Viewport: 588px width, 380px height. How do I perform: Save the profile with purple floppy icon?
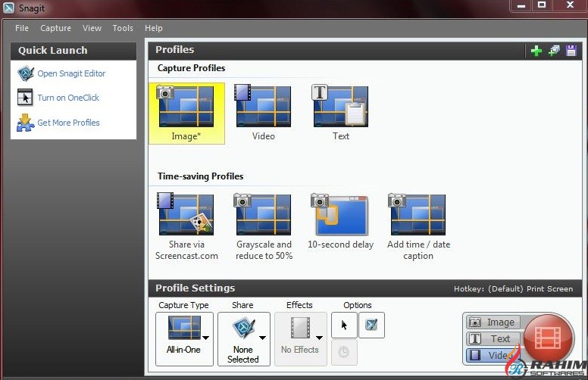click(571, 51)
